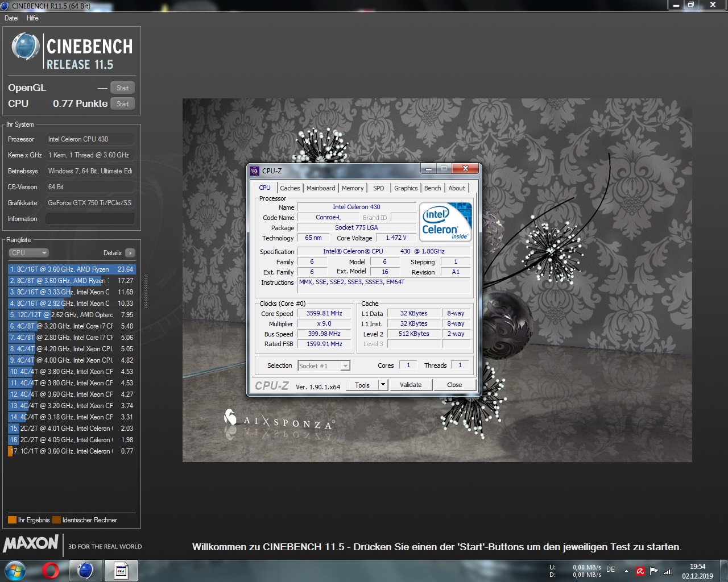Click the Validate button
728x582 pixels.
coord(411,385)
